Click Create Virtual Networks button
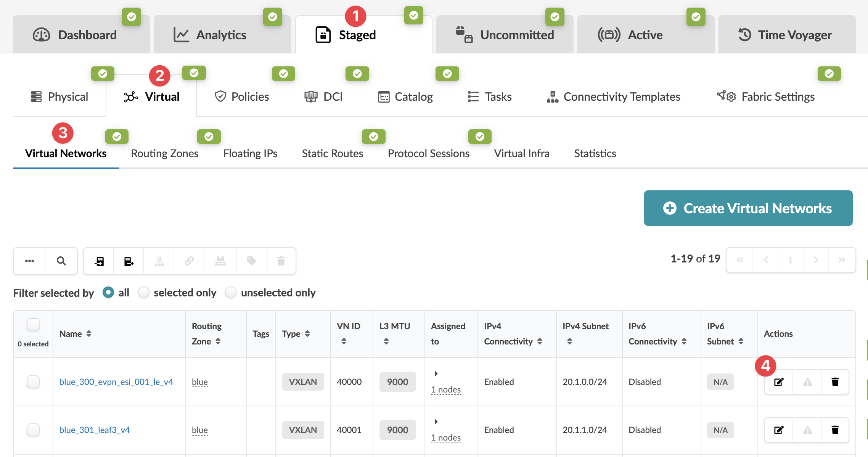Screen dimensions: 868x457 (748, 208)
